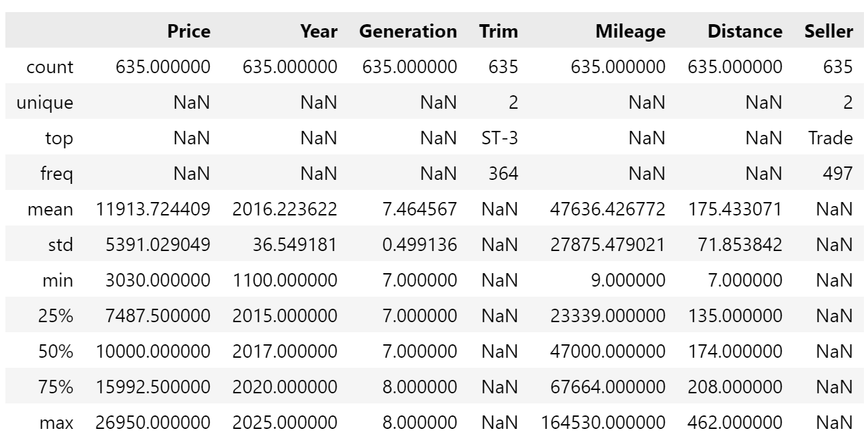The width and height of the screenshot is (868, 447).
Task: Select the std Generation value 0.499136
Action: pyautogui.click(x=422, y=245)
